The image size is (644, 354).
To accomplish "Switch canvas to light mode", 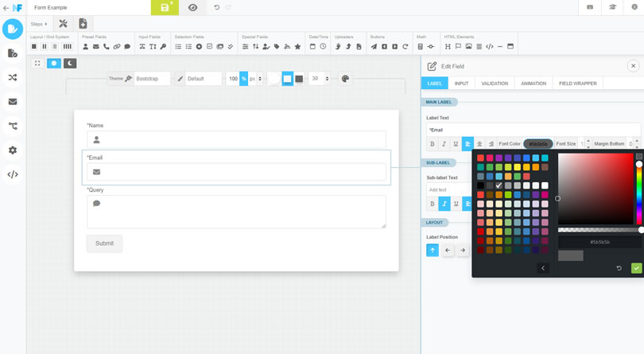I will (54, 64).
